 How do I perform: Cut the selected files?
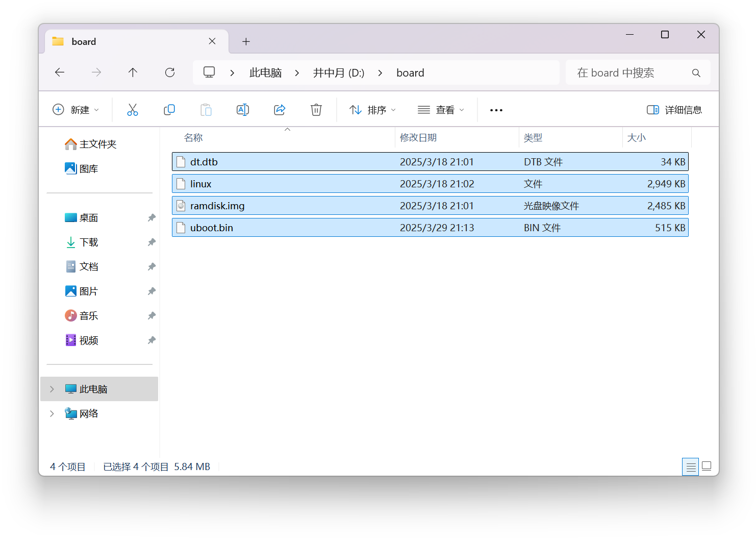tap(133, 109)
